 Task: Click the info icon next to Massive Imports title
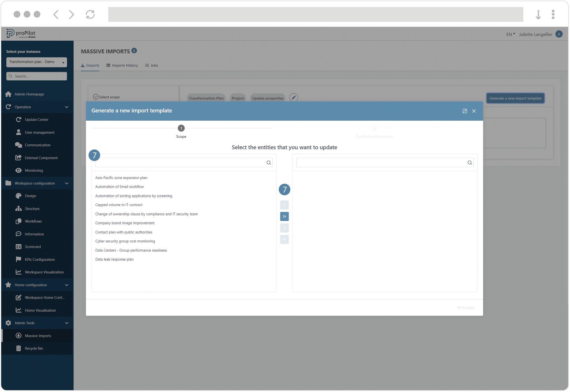click(x=134, y=51)
